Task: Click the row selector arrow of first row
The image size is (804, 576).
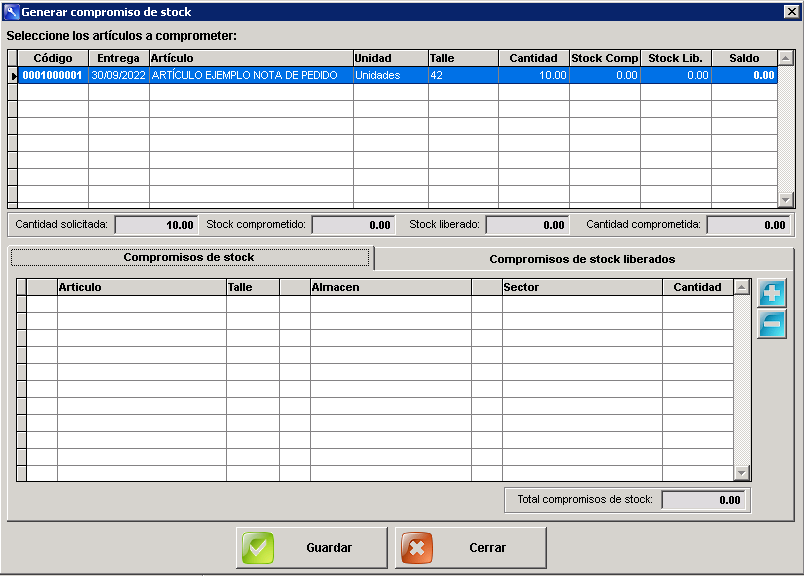Action: [13, 75]
